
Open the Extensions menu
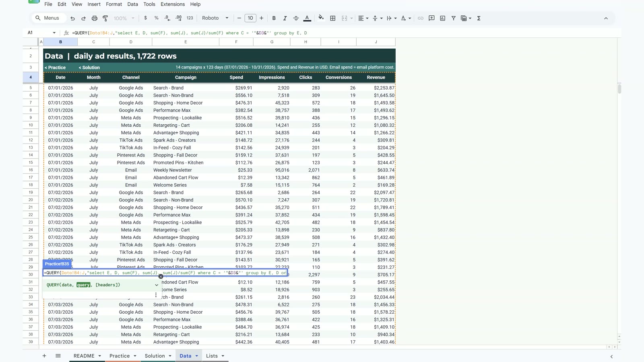(173, 4)
